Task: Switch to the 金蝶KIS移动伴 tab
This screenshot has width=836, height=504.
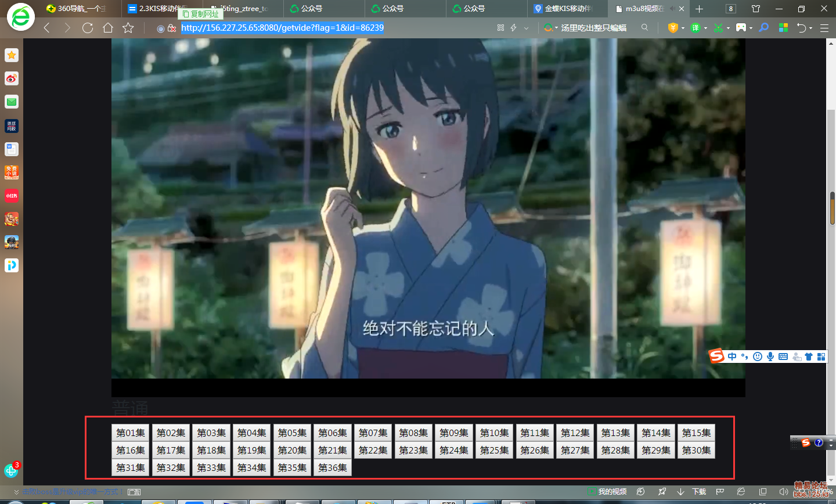Action: point(568,9)
